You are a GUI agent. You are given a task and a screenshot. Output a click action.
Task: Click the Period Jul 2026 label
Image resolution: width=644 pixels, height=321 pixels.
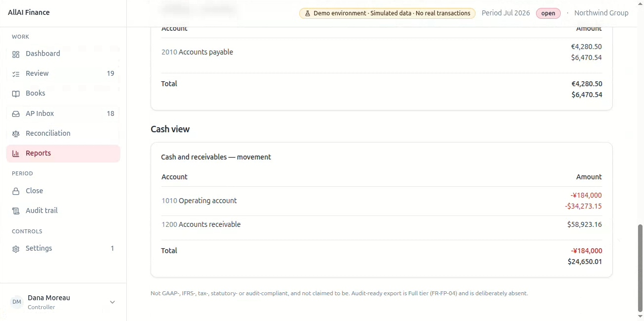tap(506, 13)
